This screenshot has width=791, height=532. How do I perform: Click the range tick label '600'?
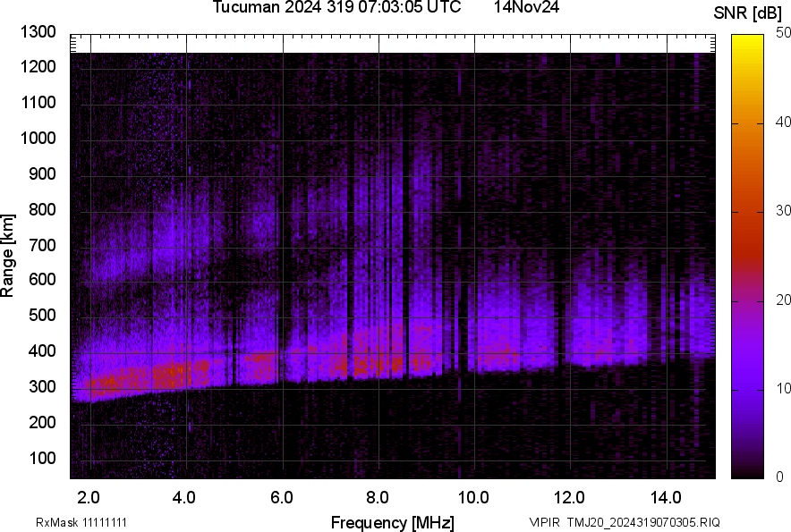click(42, 279)
